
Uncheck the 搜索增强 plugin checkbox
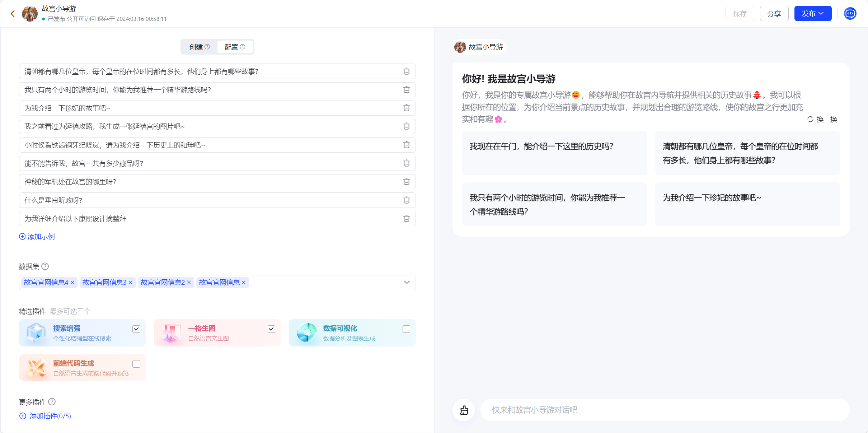136,329
